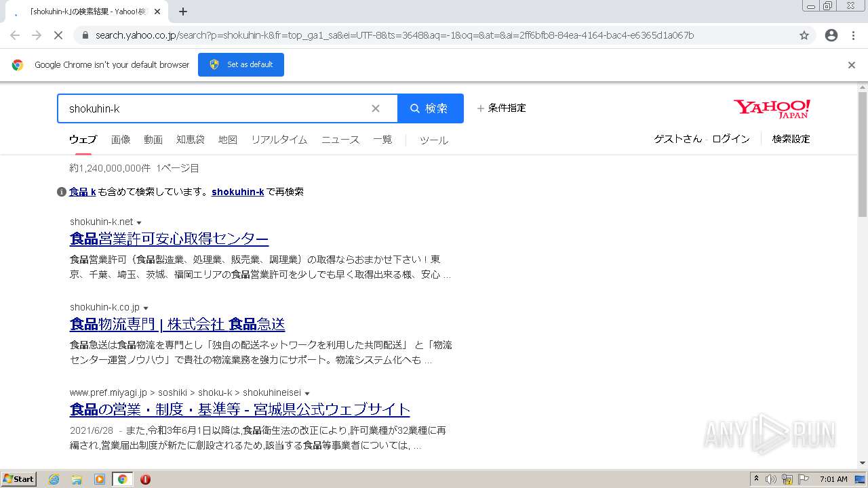Open the red shield taskbar icon
The height and width of the screenshot is (488, 868).
tap(145, 479)
